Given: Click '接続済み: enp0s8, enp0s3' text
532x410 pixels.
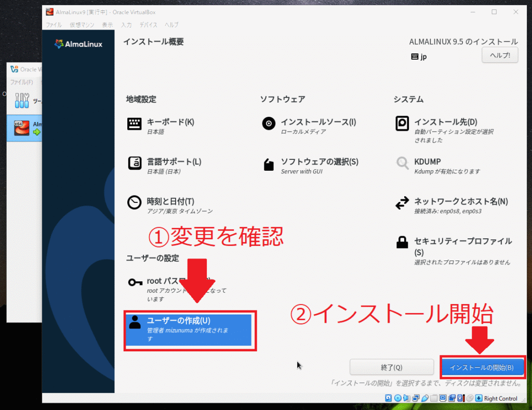Looking at the screenshot, I should pos(448,211).
